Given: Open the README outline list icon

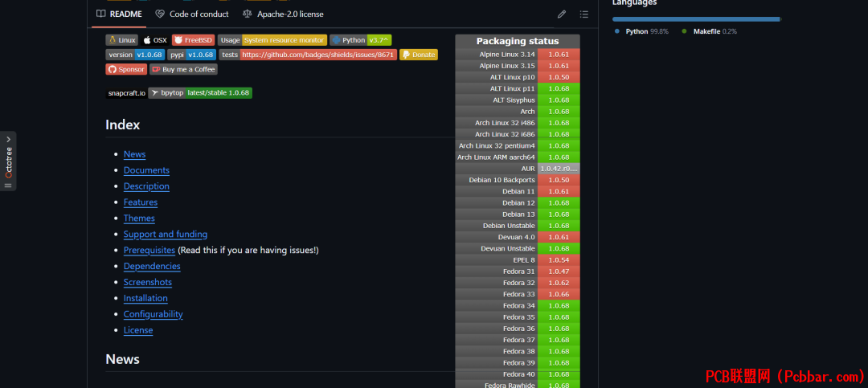Looking at the screenshot, I should [x=583, y=14].
